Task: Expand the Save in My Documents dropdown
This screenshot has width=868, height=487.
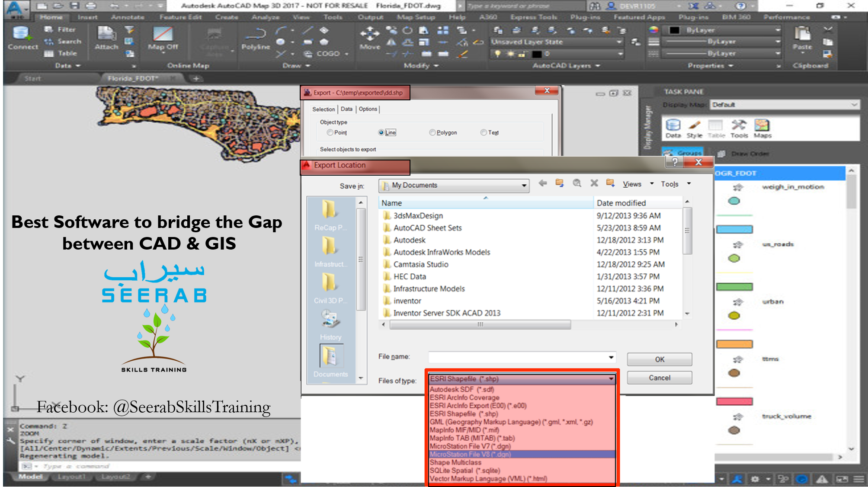Action: (x=454, y=186)
